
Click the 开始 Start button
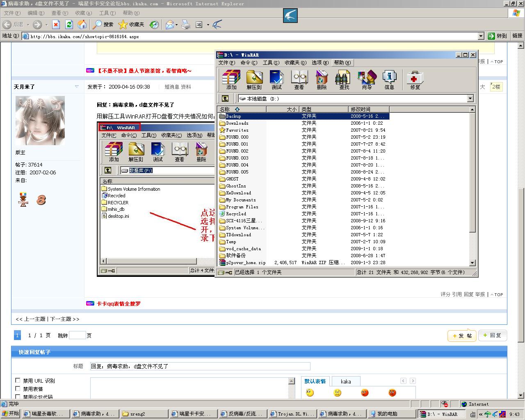click(11, 414)
